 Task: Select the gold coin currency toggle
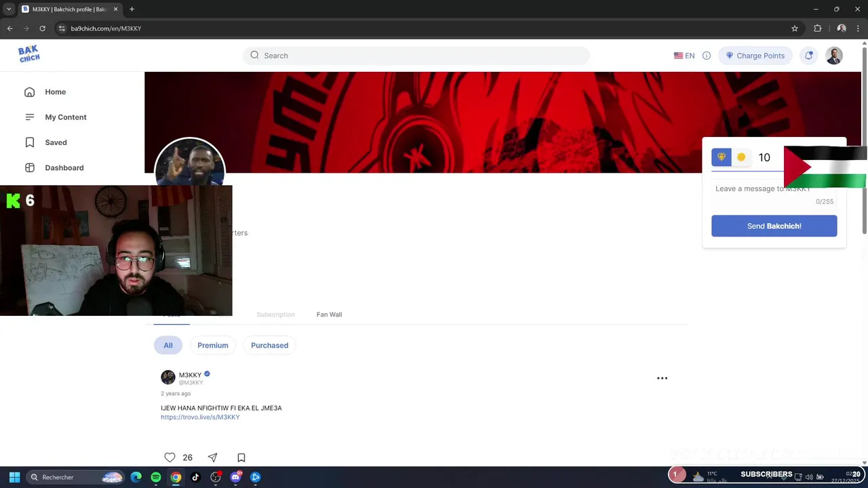pyautogui.click(x=741, y=157)
